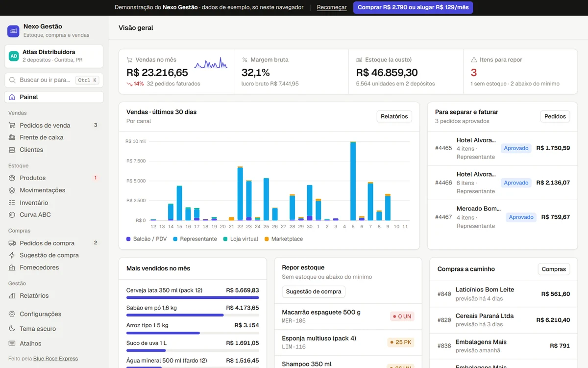Image resolution: width=588 pixels, height=368 pixels.
Task: Click the Sabão em pó 1,6 kg progress bar
Action: tap(193, 315)
